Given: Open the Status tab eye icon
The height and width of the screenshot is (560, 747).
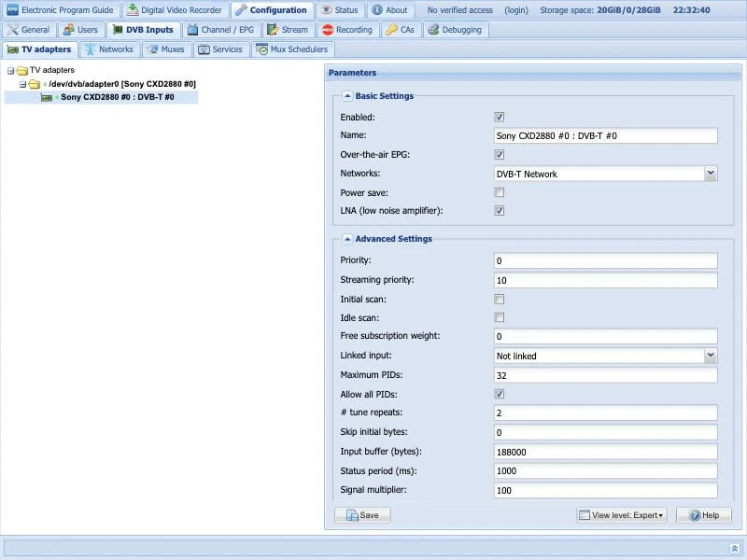Looking at the screenshot, I should point(326,10).
